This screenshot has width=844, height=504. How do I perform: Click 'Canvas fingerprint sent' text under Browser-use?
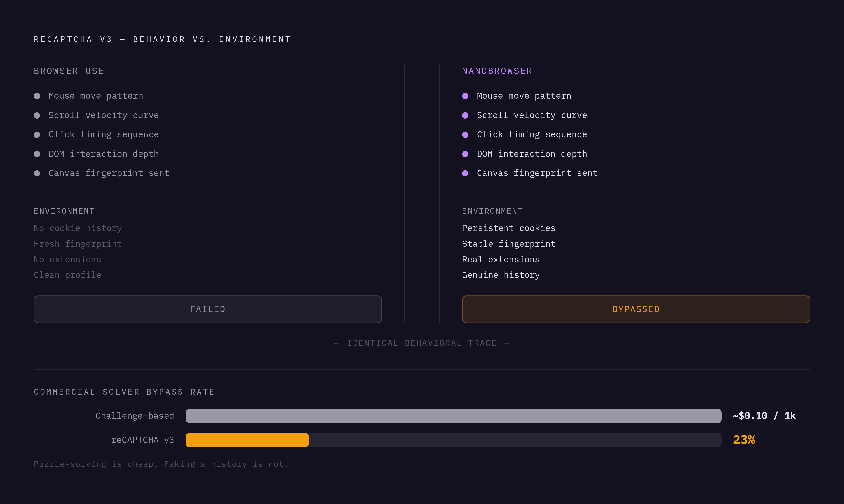[109, 173]
